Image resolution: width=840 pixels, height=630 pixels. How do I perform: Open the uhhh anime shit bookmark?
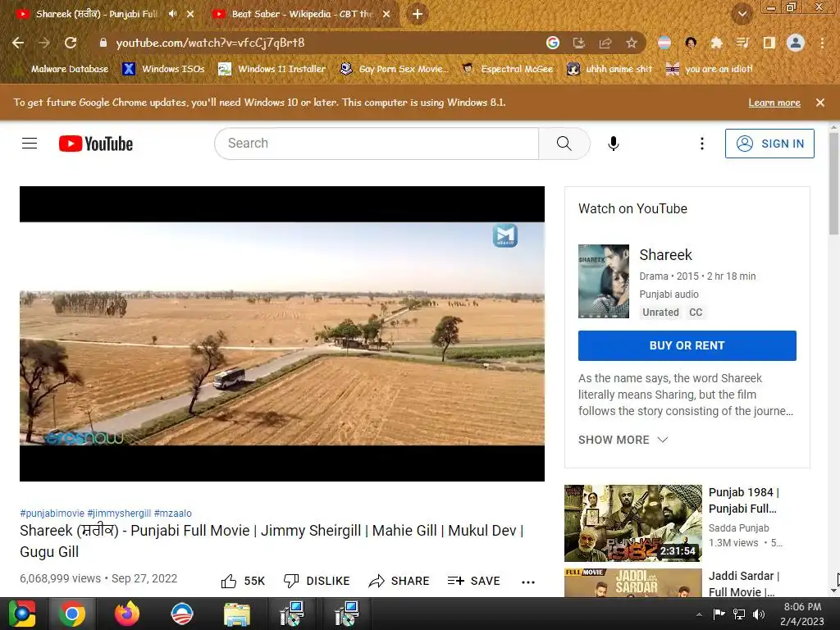[x=609, y=69]
